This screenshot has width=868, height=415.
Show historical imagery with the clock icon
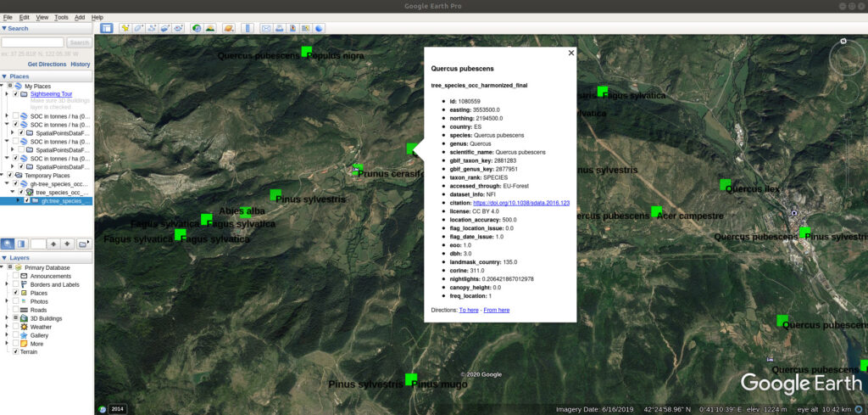tap(197, 28)
